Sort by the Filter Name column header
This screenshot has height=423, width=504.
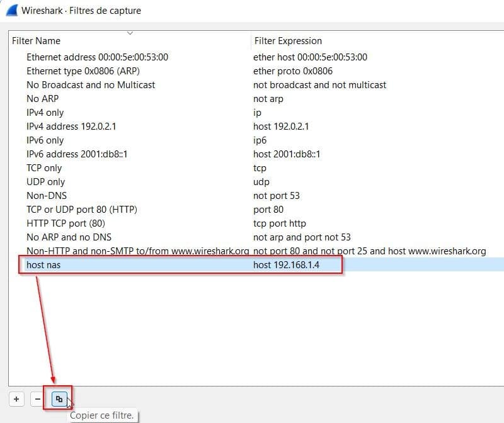point(36,41)
